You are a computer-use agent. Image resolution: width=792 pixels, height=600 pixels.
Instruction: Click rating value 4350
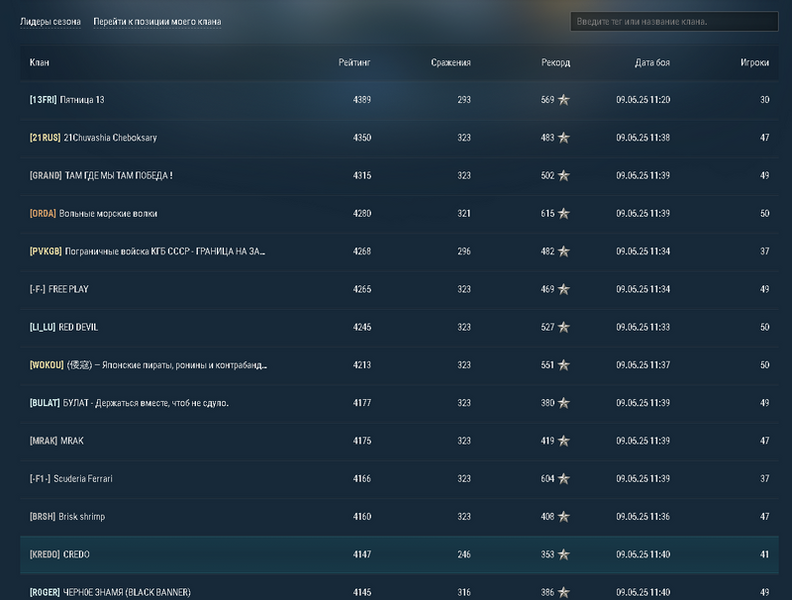(362, 138)
